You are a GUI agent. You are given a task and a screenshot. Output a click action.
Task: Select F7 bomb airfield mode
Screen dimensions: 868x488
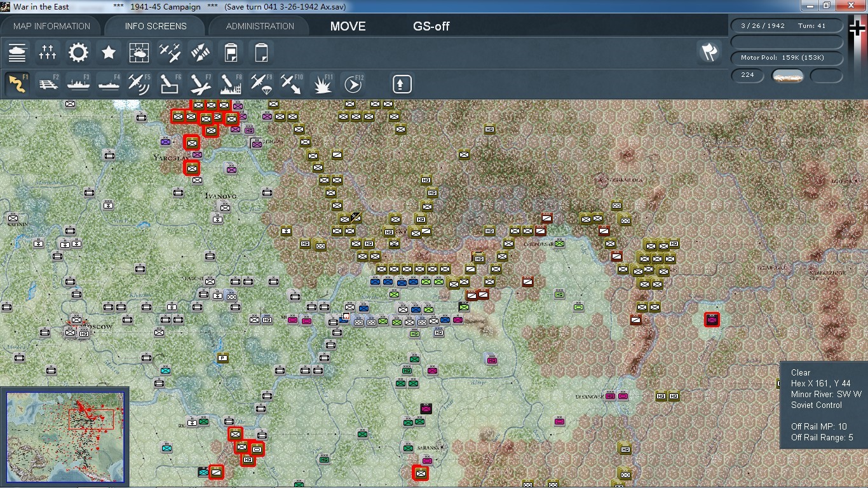(200, 83)
